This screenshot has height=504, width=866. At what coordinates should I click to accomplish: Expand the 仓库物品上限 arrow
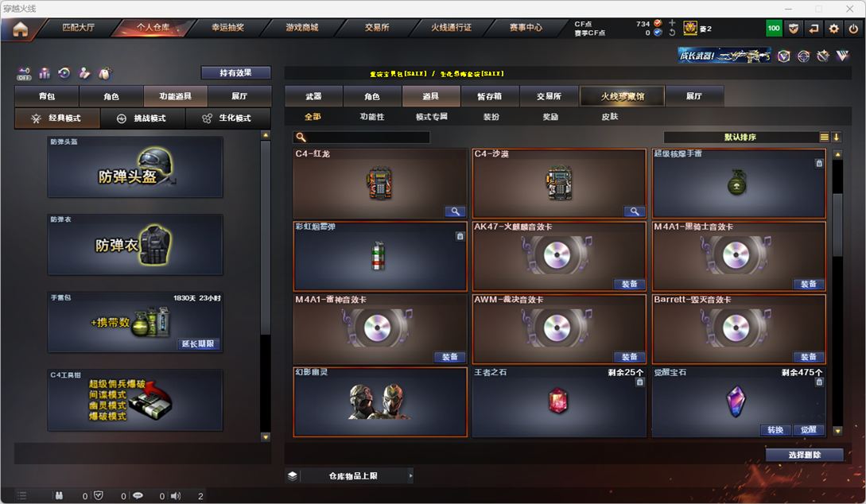(x=410, y=475)
